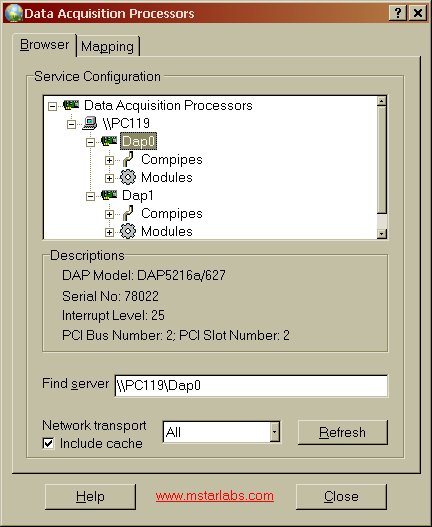Click the Modules gear icon under Dap0
The width and height of the screenshot is (432, 527).
coord(128,177)
